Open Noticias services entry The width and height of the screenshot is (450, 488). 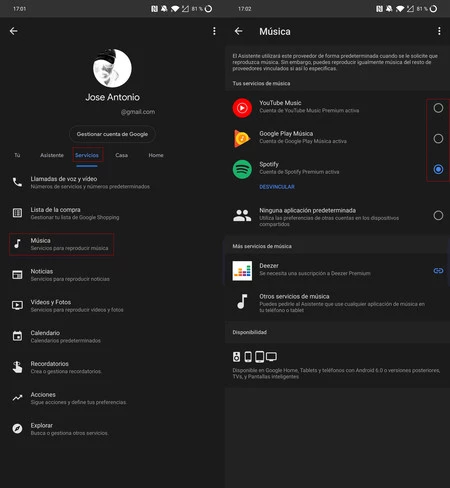click(x=70, y=275)
